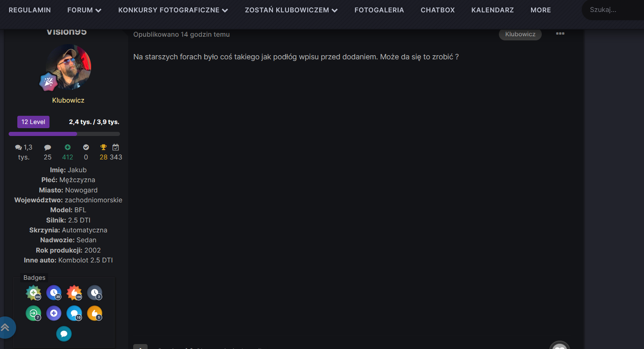Click the Szukaj search field
644x349 pixels.
614,10
